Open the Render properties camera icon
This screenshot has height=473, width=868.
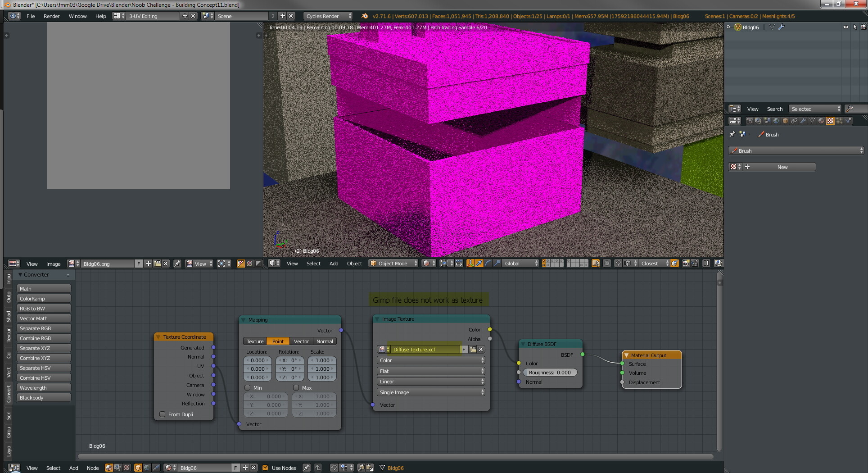tap(750, 120)
